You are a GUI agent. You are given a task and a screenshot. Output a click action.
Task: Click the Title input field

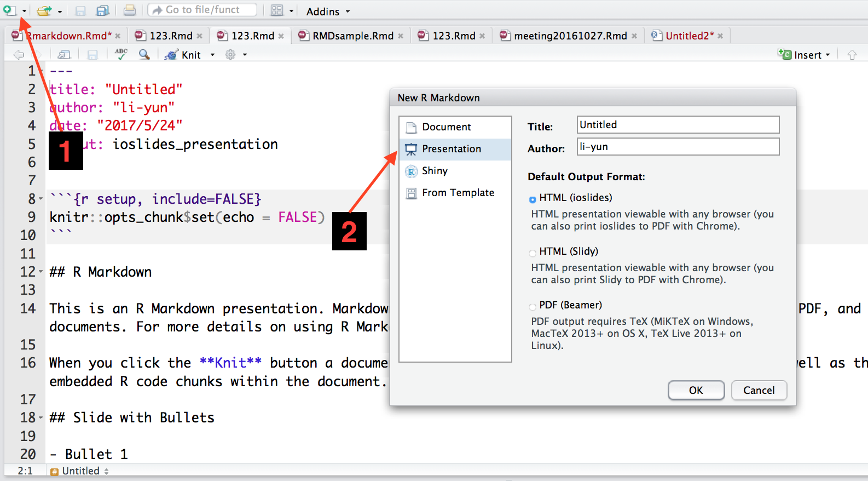(x=678, y=125)
